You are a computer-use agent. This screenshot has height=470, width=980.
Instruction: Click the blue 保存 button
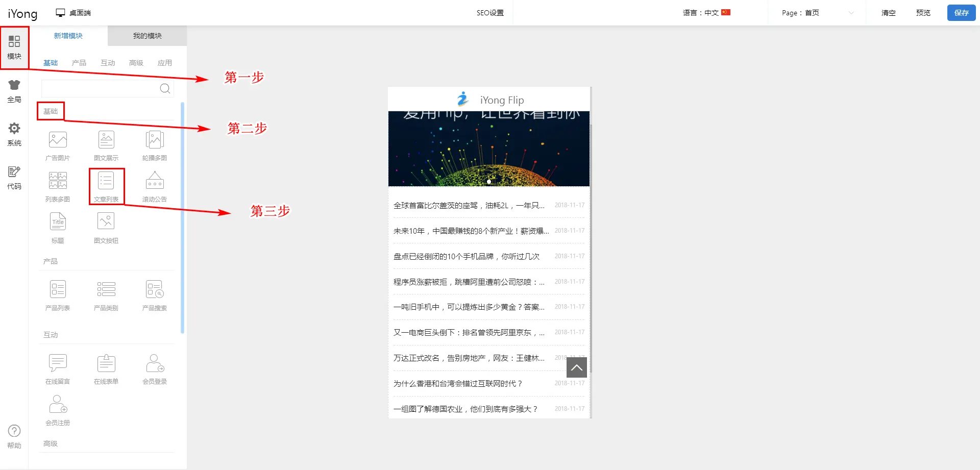[961, 13]
